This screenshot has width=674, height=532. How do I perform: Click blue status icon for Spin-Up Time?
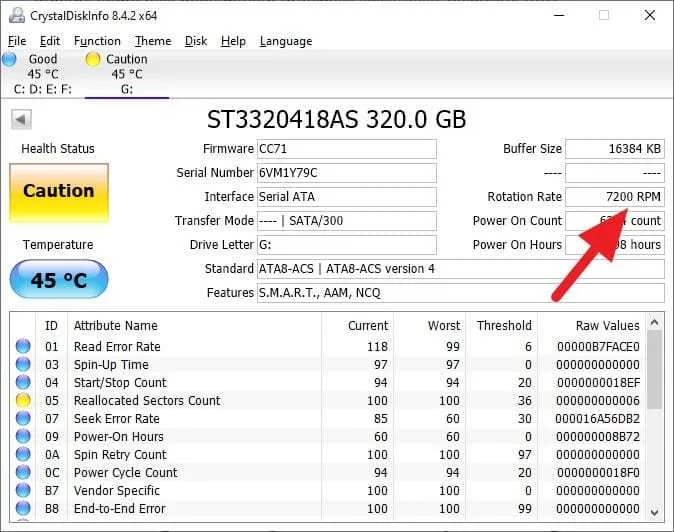[x=23, y=364]
